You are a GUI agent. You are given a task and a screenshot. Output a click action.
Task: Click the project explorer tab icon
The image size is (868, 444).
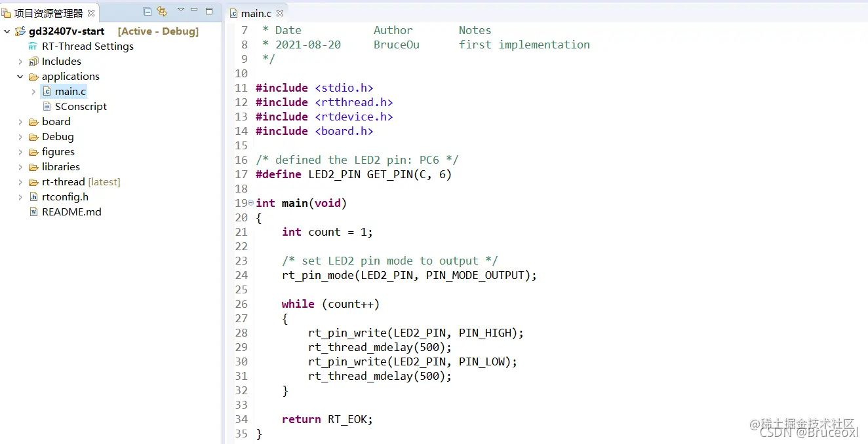6,12
